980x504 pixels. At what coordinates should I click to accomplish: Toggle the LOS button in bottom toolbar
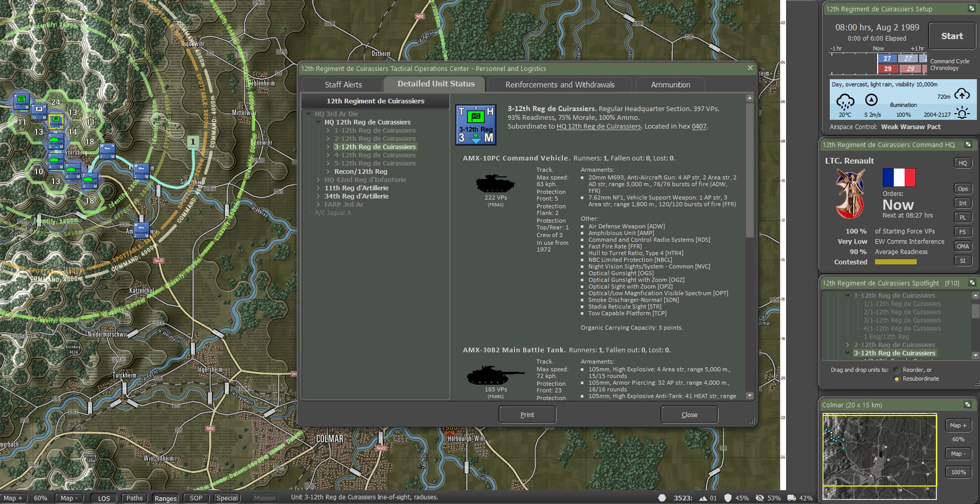pyautogui.click(x=104, y=498)
